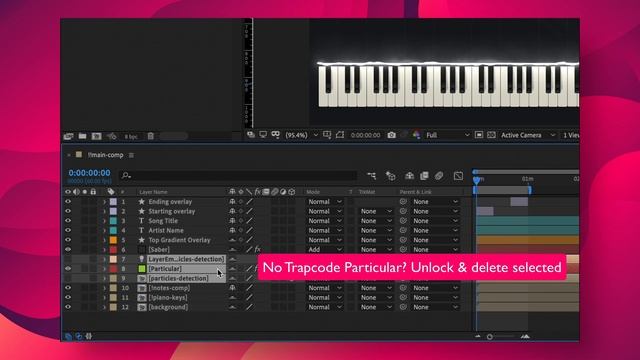Open parent dropdown for Artist Name layer
The height and width of the screenshot is (360, 640).
tap(435, 230)
